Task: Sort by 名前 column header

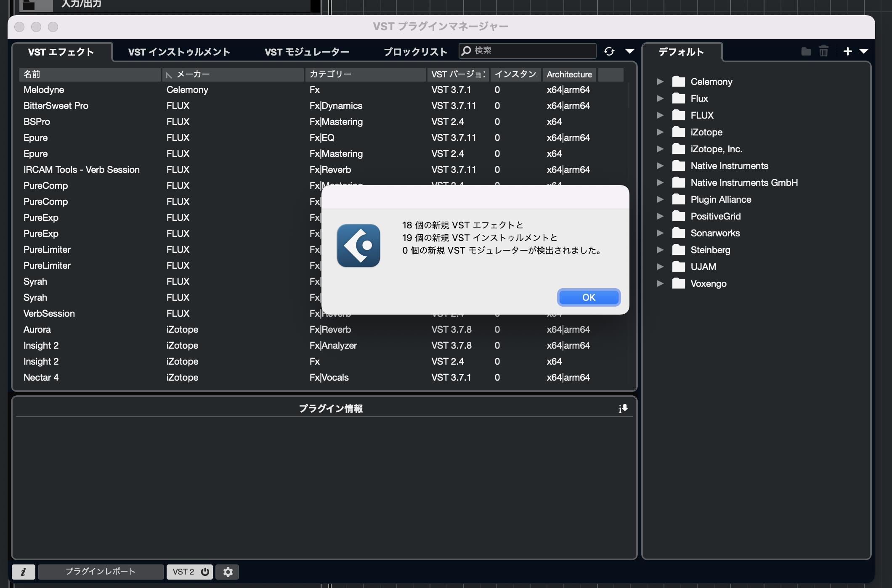Action: (x=90, y=74)
